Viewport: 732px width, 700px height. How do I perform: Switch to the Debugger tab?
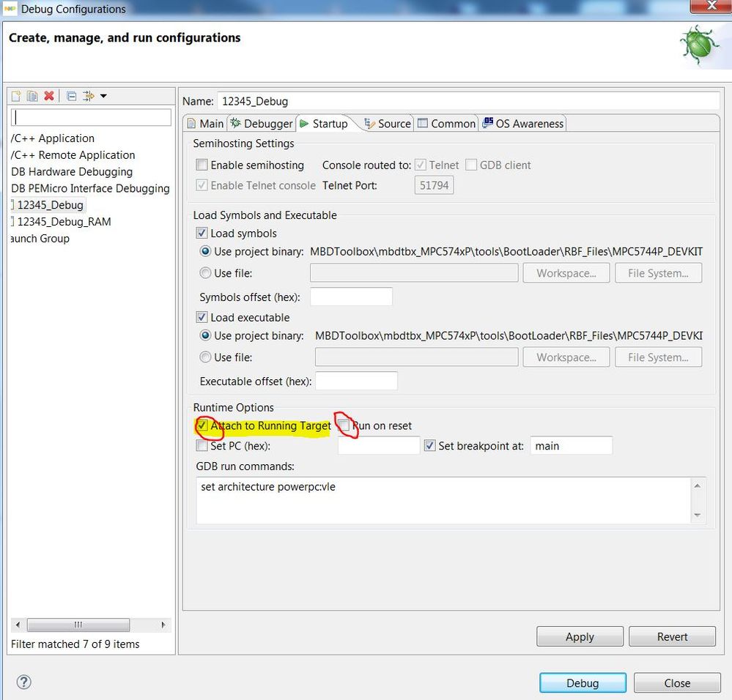coord(262,124)
